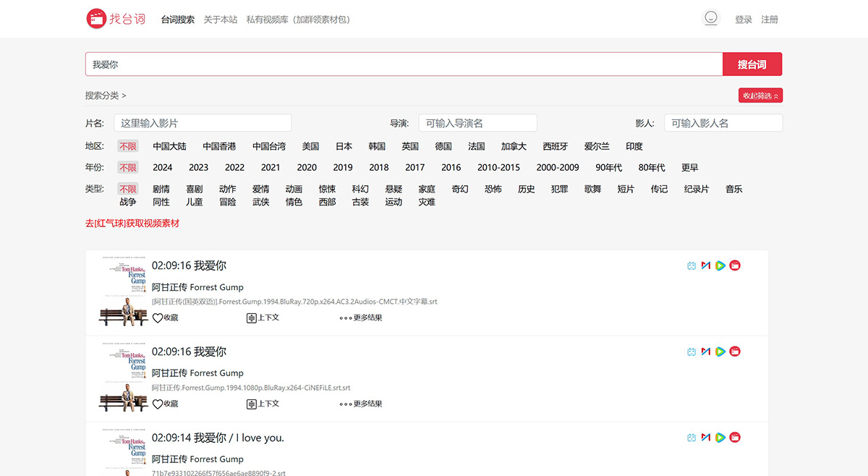
Task: Click the Mango TV icon on the first result
Action: (705, 265)
